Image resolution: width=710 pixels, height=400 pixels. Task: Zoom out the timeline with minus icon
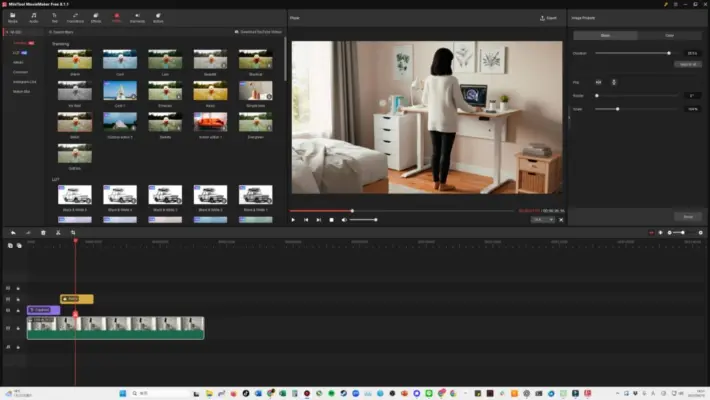point(669,232)
